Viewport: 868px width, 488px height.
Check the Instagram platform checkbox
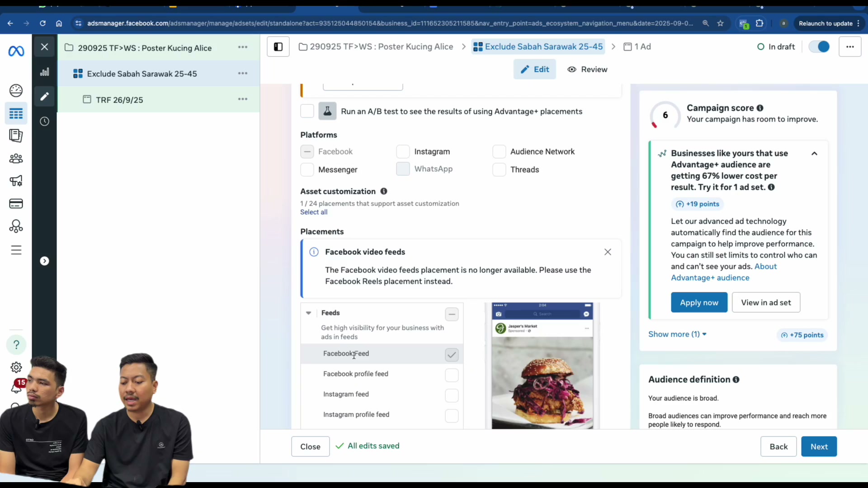[403, 152]
